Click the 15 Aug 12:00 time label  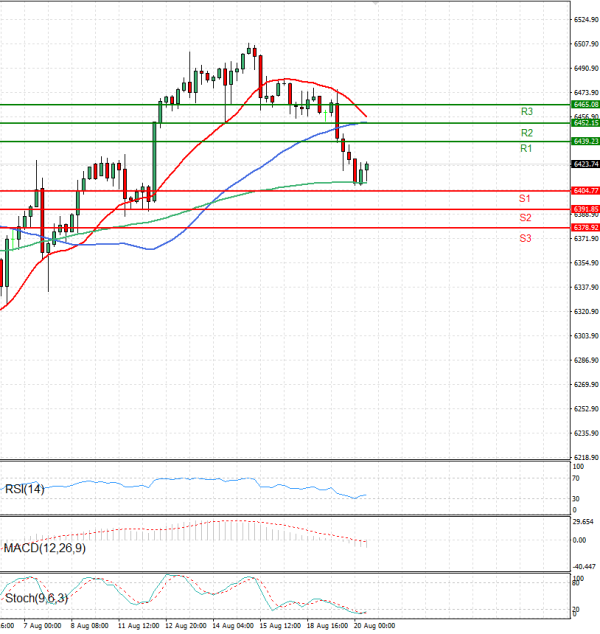coord(280,626)
